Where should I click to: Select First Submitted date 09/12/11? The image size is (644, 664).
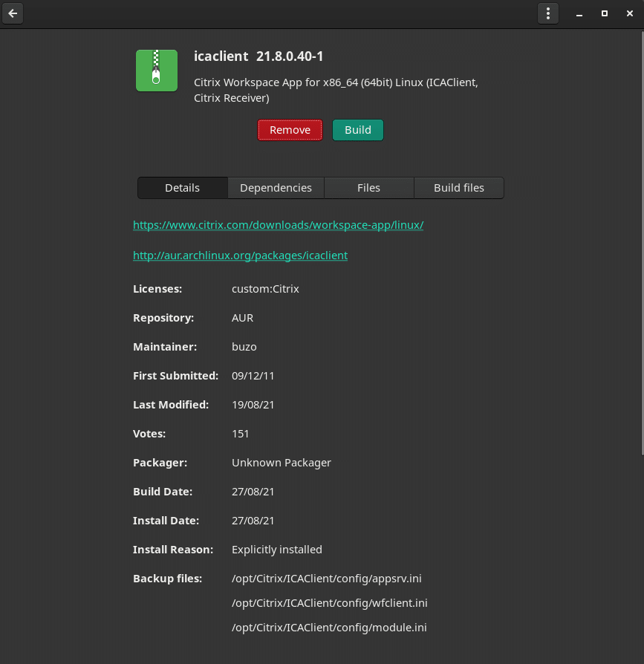[253, 376]
